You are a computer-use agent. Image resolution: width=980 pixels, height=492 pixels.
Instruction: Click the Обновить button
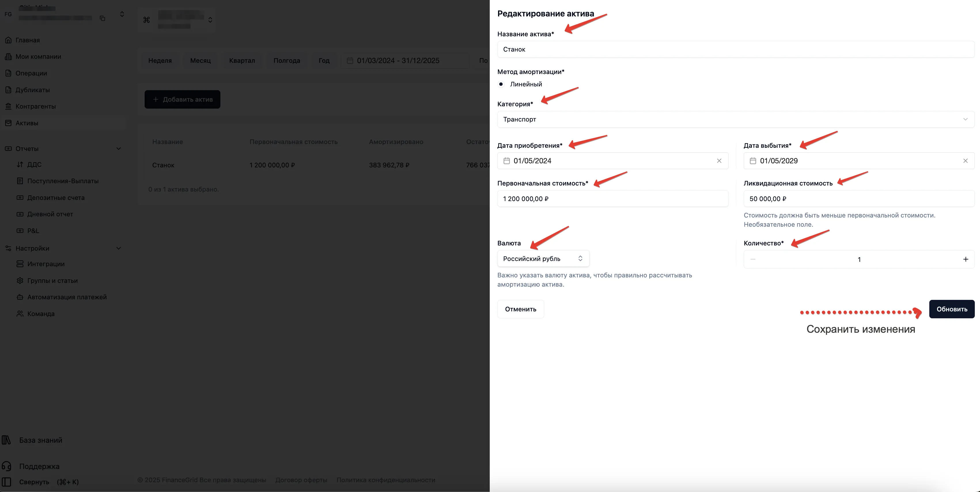(951, 309)
